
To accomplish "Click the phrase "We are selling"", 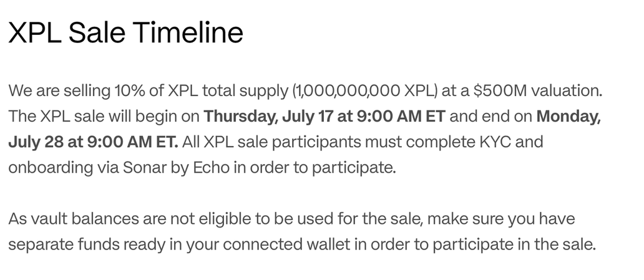I will click(x=52, y=90).
